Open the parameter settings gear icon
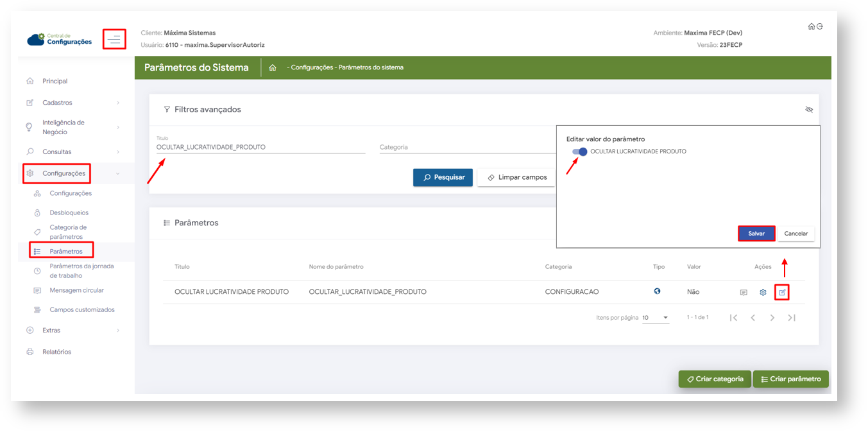The width and height of the screenshot is (868, 432). click(x=763, y=293)
